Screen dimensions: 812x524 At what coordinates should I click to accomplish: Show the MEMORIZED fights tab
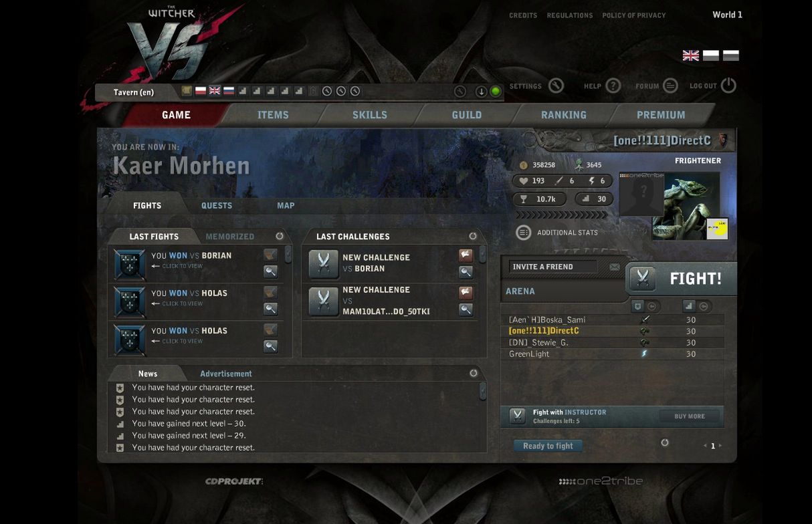point(230,237)
